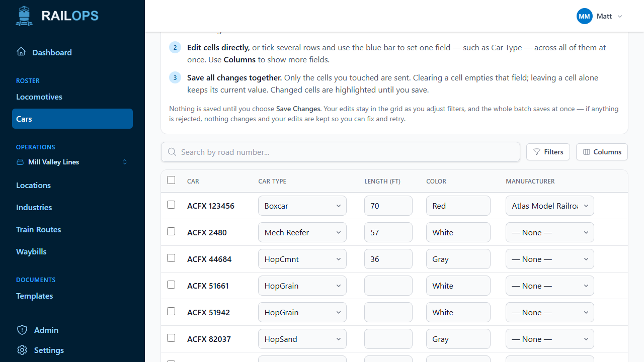Click the Settings gear icon
The height and width of the screenshot is (362, 644).
pyautogui.click(x=22, y=350)
